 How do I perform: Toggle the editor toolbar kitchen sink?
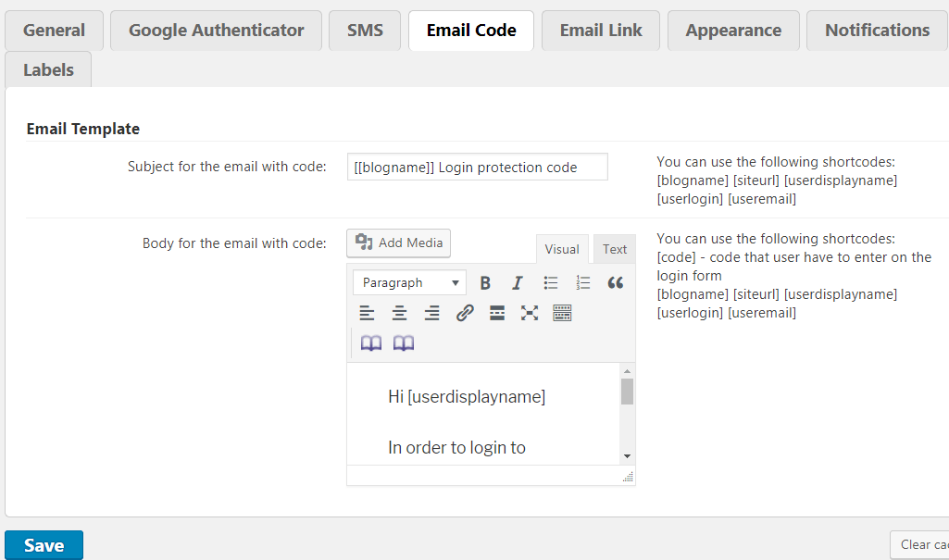(562, 313)
